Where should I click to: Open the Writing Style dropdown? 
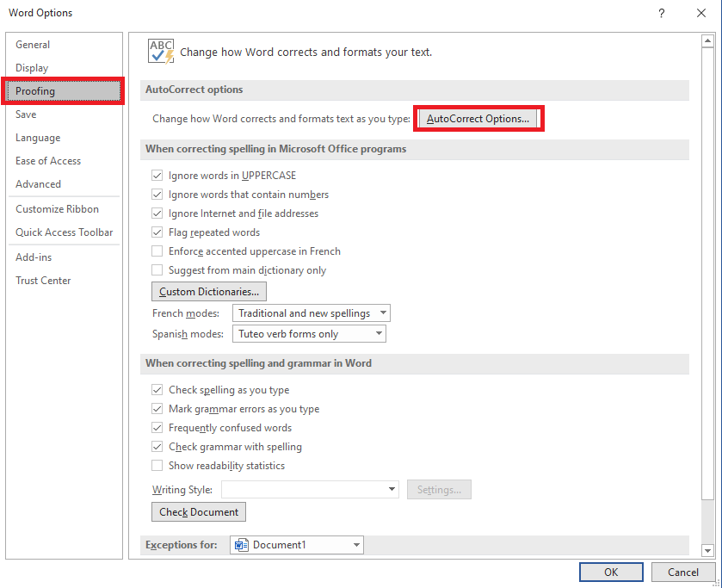(x=310, y=489)
